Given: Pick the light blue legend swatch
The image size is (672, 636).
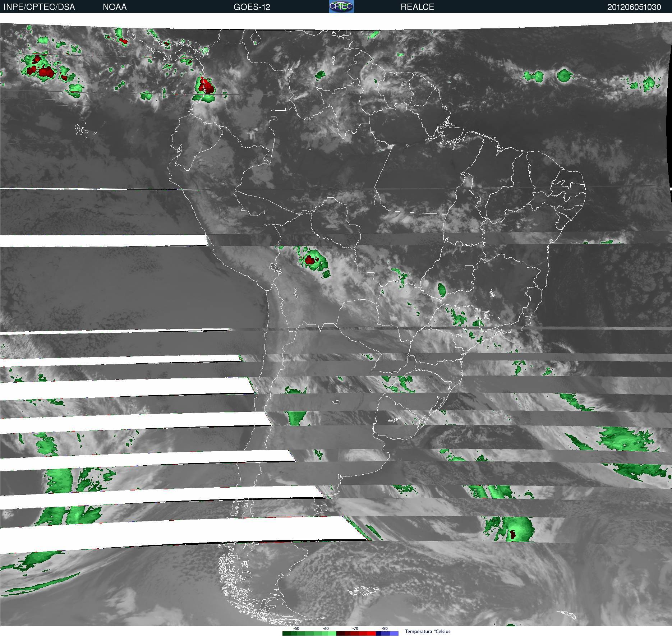Looking at the screenshot, I should pos(394,633).
